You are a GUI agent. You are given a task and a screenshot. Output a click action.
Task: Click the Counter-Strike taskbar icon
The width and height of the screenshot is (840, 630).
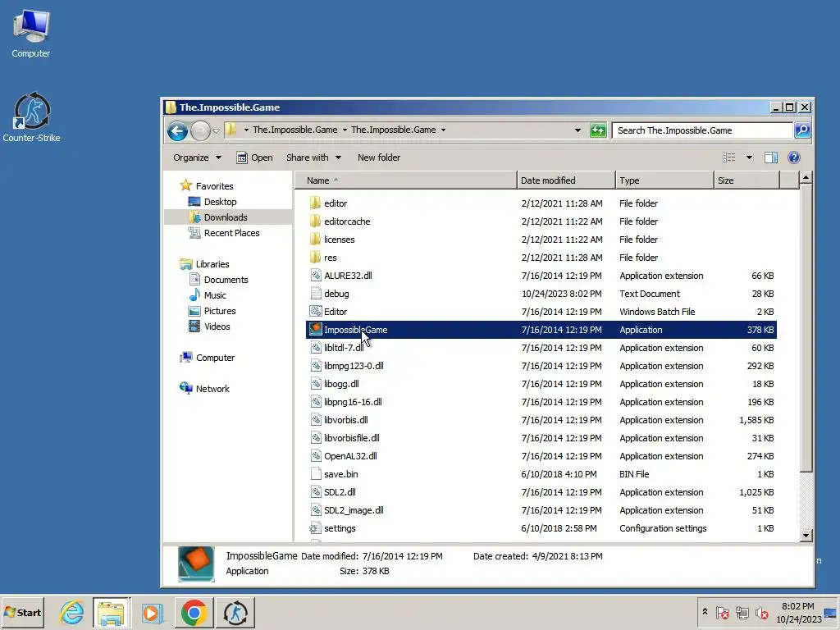(235, 613)
